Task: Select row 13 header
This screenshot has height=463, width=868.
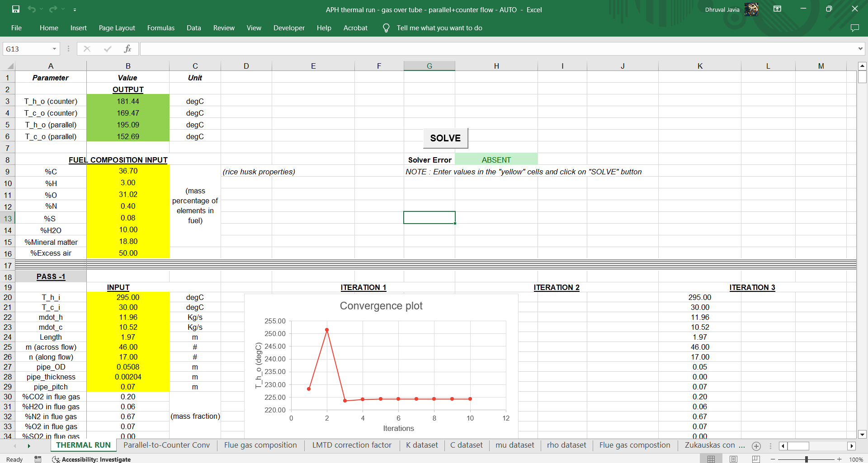Action: [8, 218]
